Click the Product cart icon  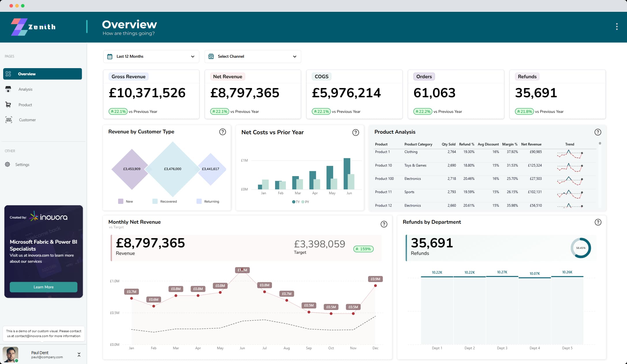pyautogui.click(x=8, y=104)
